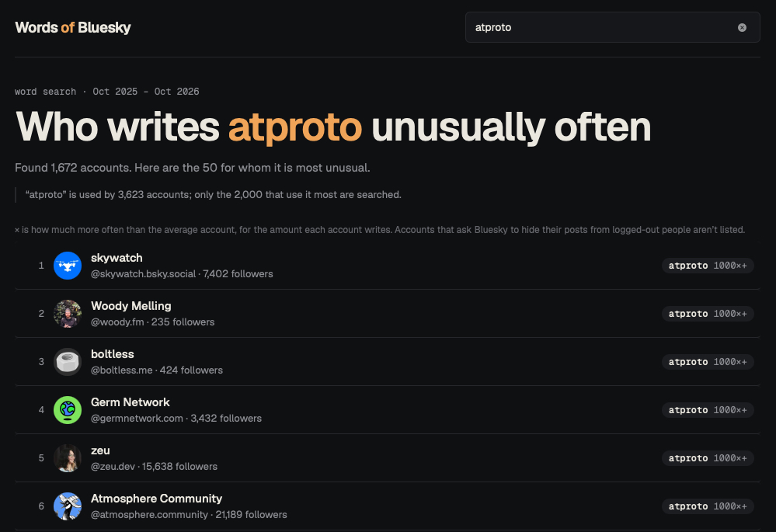The image size is (776, 532).
Task: Open the skywatch account name
Action: [117, 258]
